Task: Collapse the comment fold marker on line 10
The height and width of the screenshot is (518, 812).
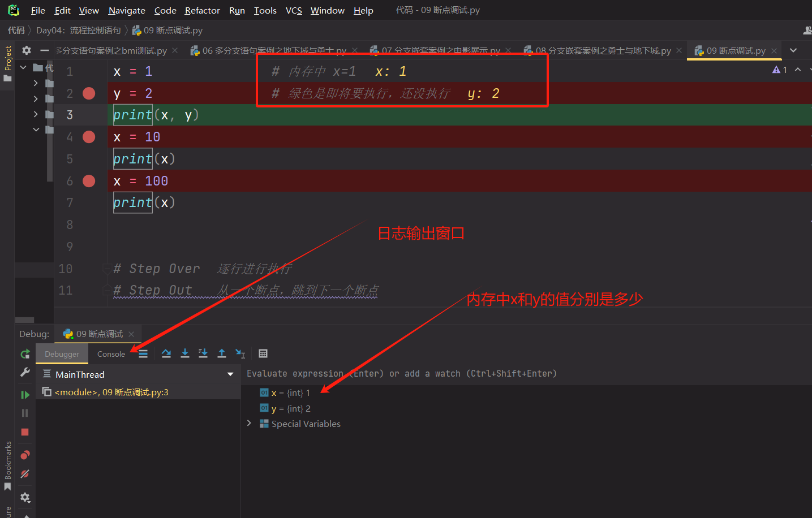Action: click(x=106, y=269)
